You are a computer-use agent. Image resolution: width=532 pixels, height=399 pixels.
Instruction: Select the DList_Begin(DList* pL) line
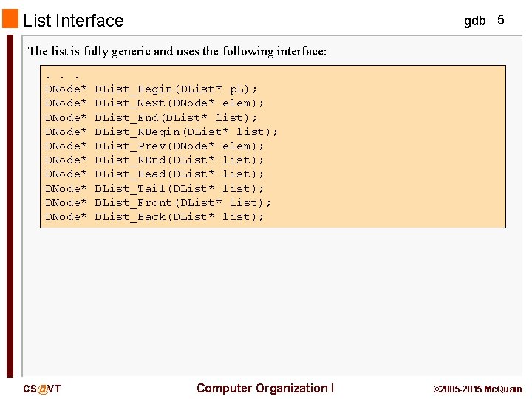pos(151,89)
